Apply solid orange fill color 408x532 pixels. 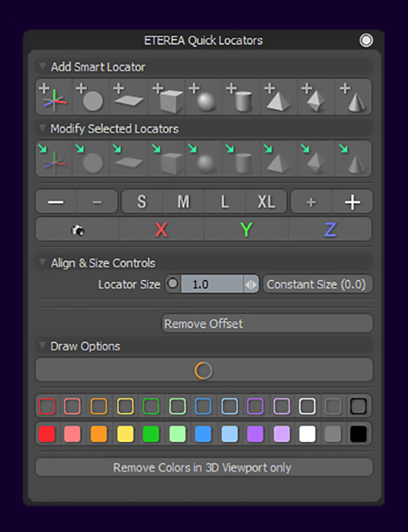pos(99,434)
